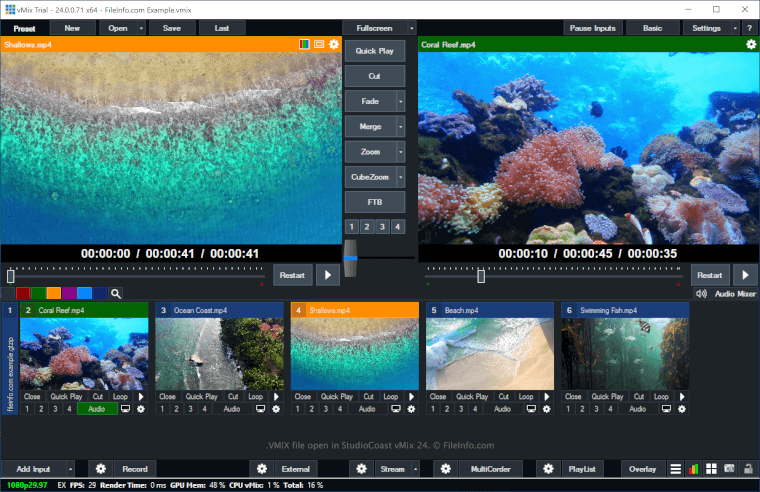Click the audio meters bar-graph icon
Image resolution: width=760 pixels, height=492 pixels.
[695, 468]
